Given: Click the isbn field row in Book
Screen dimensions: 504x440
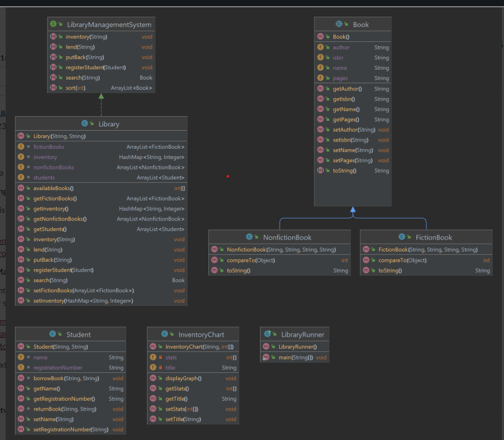Looking at the screenshot, I should tap(353, 57).
